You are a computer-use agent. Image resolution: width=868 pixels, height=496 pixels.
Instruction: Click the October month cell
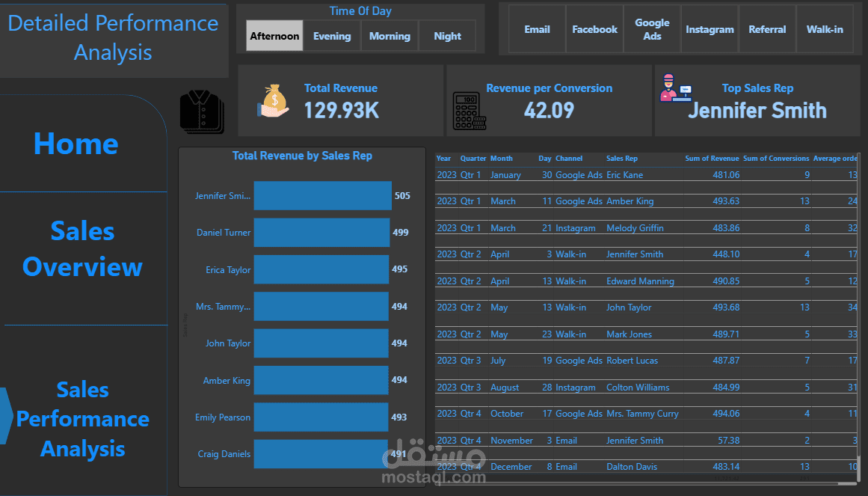(x=506, y=414)
